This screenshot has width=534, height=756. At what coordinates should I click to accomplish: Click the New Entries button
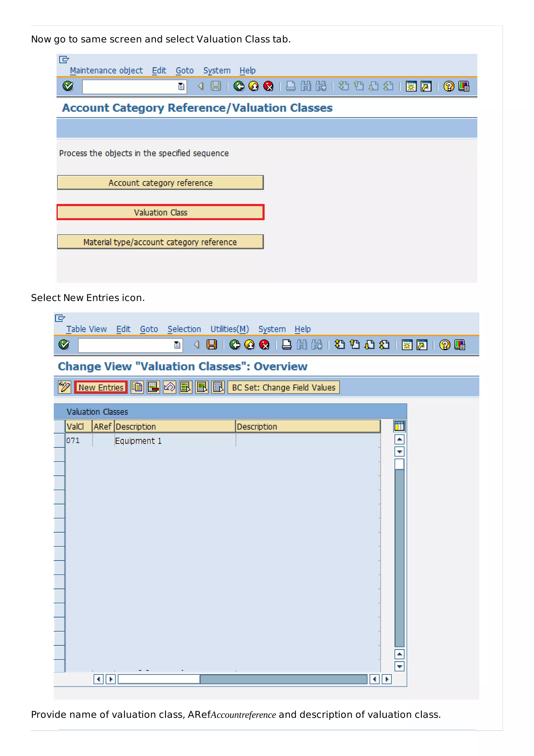(101, 387)
